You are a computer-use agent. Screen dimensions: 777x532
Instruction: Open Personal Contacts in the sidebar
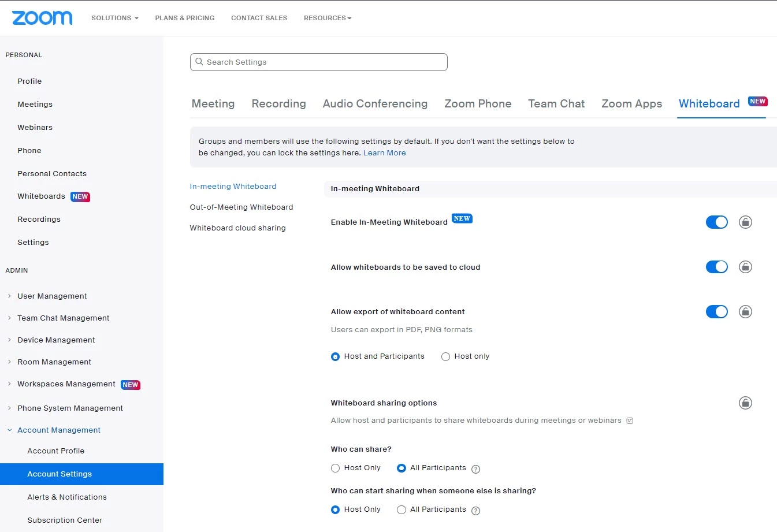click(52, 174)
